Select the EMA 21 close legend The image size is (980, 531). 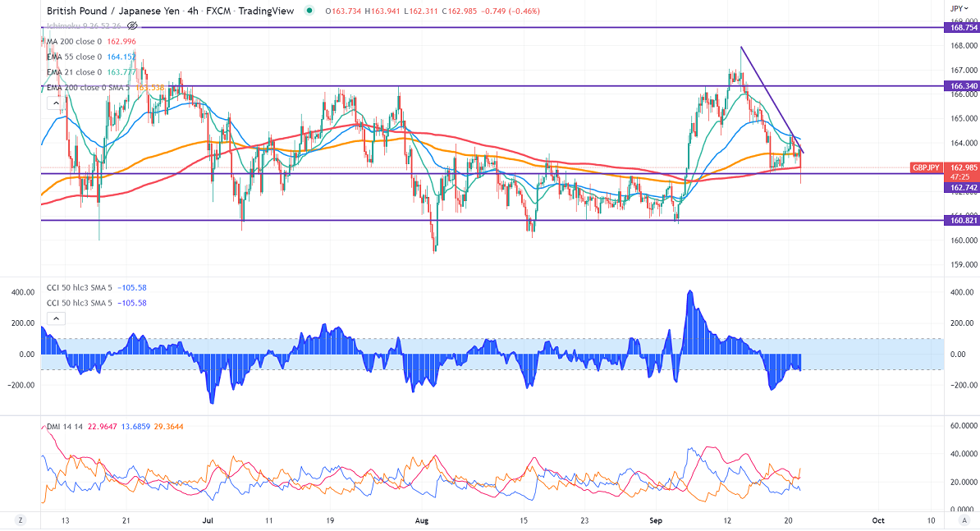pyautogui.click(x=74, y=72)
